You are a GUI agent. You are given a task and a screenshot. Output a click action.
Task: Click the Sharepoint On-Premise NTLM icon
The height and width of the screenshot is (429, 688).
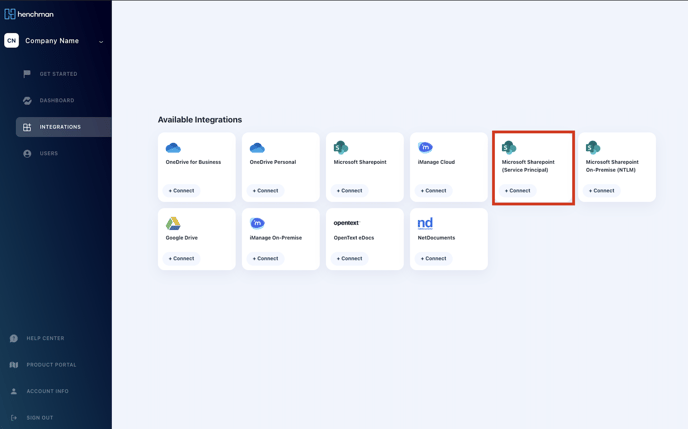(x=593, y=148)
